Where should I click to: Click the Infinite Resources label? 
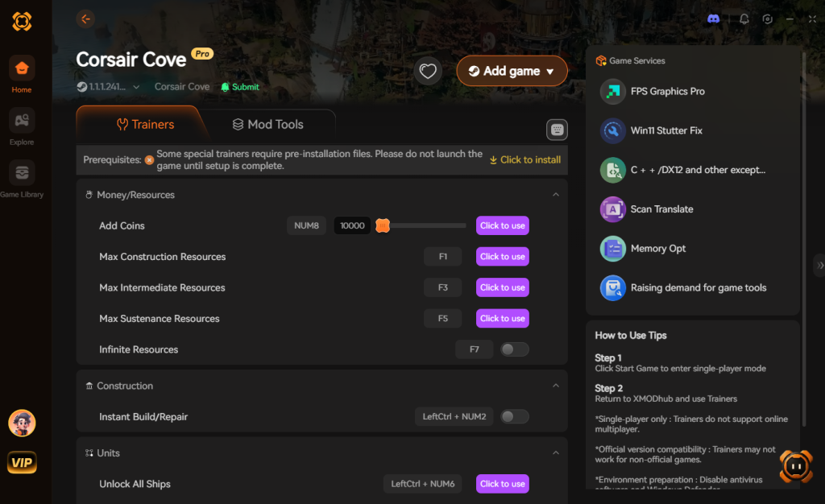tap(139, 349)
